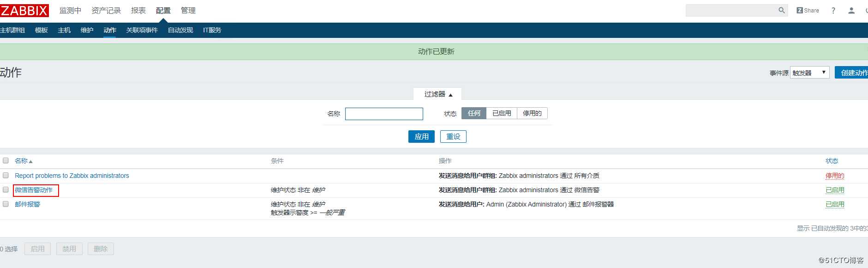Viewport: 868px width, 268px height.
Task: Open help question mark icon
Action: [x=833, y=10]
